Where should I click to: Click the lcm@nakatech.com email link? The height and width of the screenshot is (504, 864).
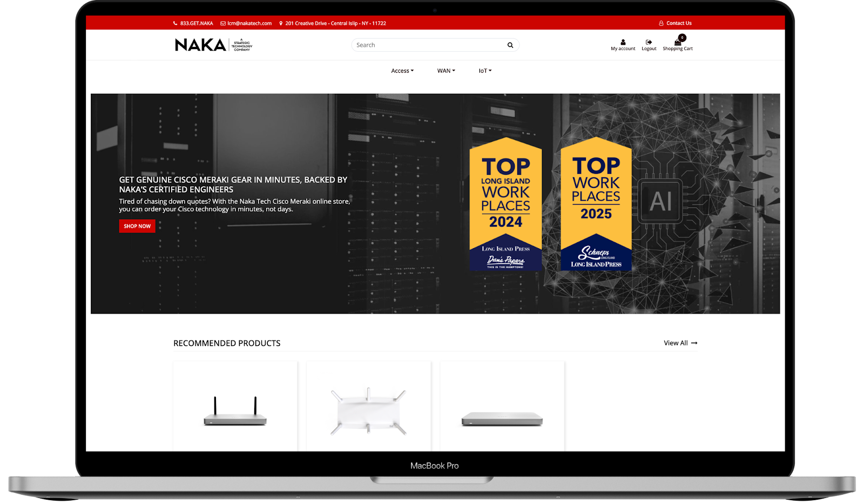pyautogui.click(x=249, y=23)
